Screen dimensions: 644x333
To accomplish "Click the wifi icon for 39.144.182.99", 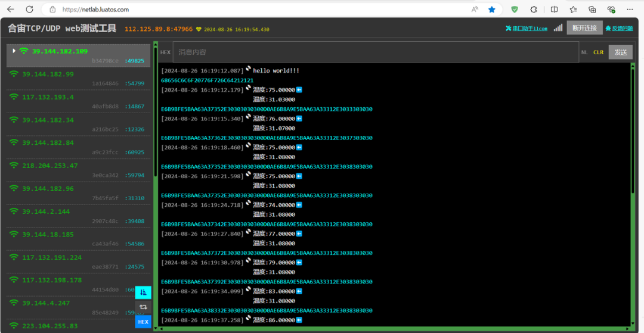I will [14, 74].
